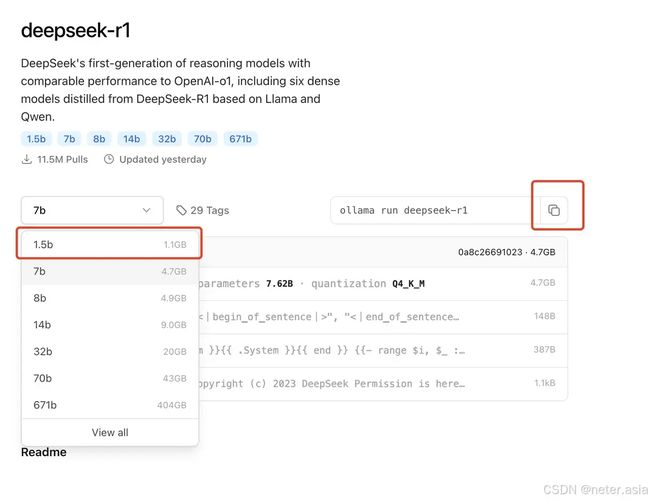Viewport: 650px width, 500px height.
Task: Choose the 32b model entry
Action: click(110, 352)
